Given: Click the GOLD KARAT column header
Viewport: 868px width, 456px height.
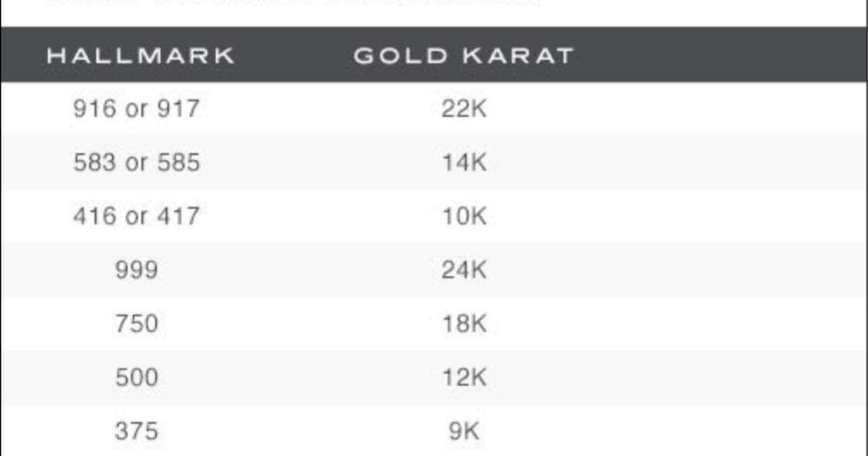Looking at the screenshot, I should click(x=463, y=56).
